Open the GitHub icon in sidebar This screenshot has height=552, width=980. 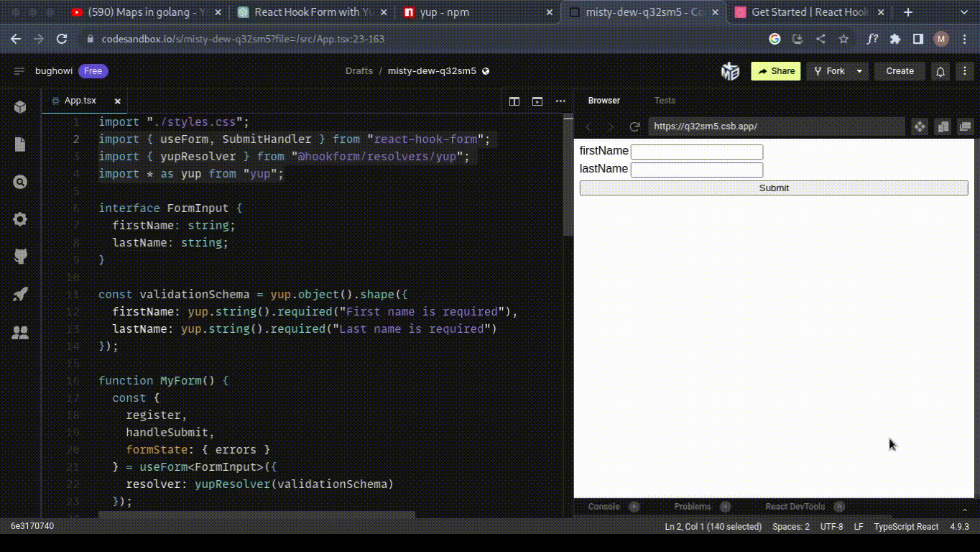[20, 257]
